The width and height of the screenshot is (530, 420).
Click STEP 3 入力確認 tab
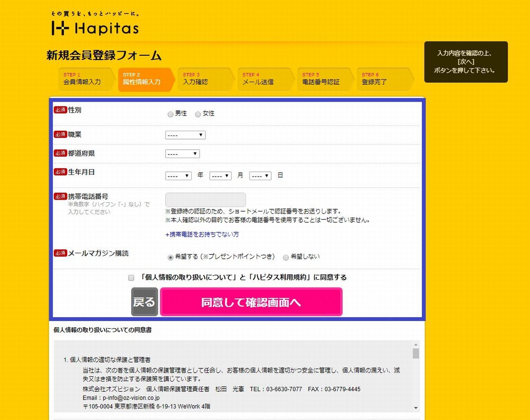click(x=206, y=79)
